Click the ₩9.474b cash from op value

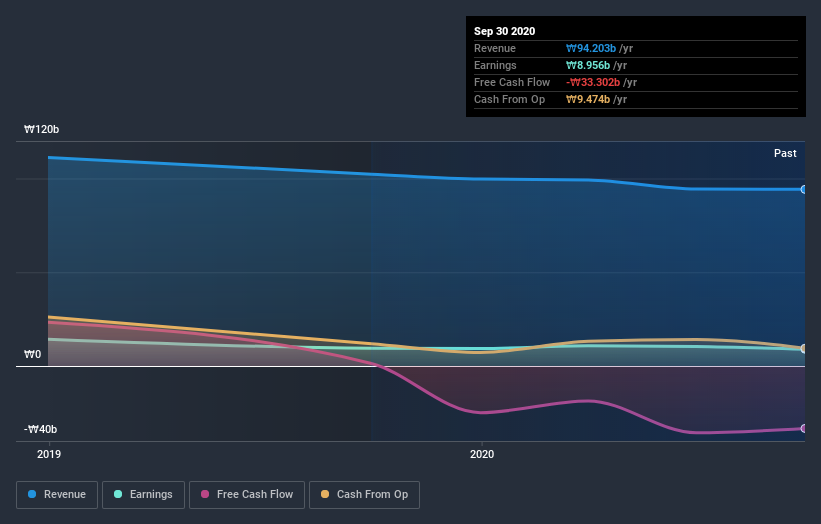tap(587, 99)
